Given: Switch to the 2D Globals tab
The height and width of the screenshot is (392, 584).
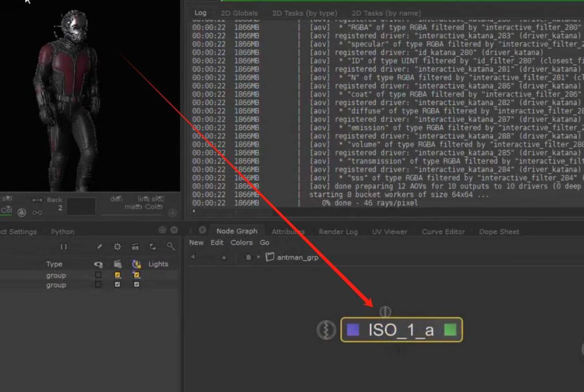Looking at the screenshot, I should coord(240,13).
